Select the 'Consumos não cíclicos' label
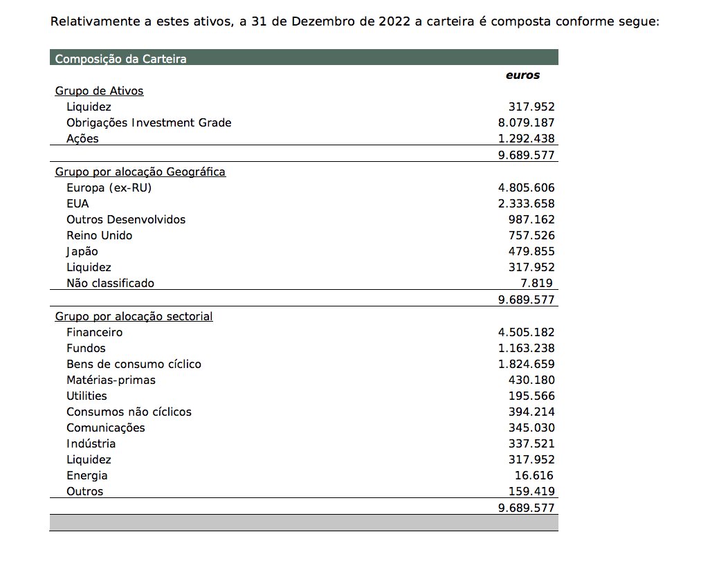 tap(129, 412)
